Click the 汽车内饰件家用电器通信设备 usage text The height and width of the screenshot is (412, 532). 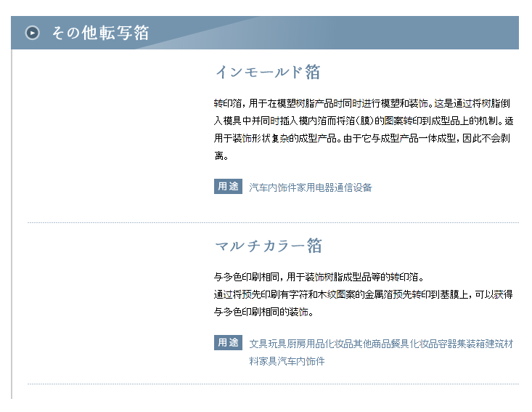(310, 187)
